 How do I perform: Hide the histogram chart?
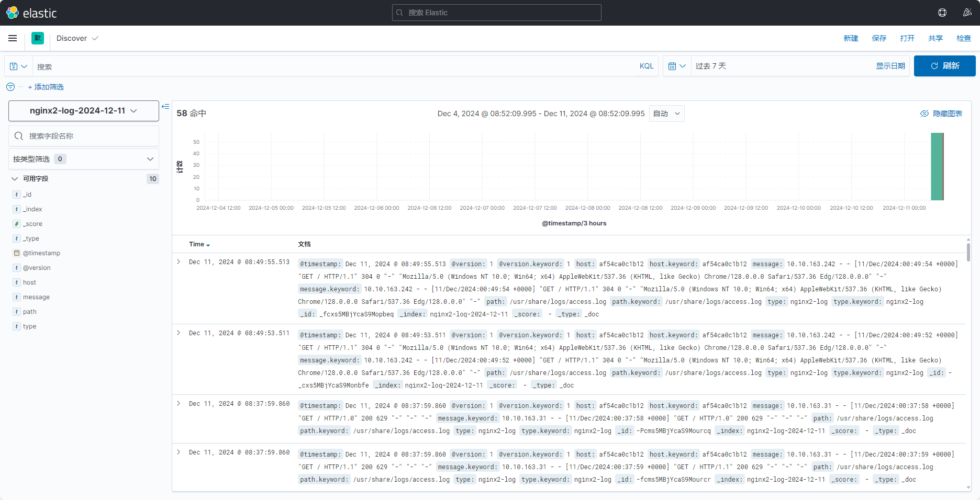coord(941,113)
